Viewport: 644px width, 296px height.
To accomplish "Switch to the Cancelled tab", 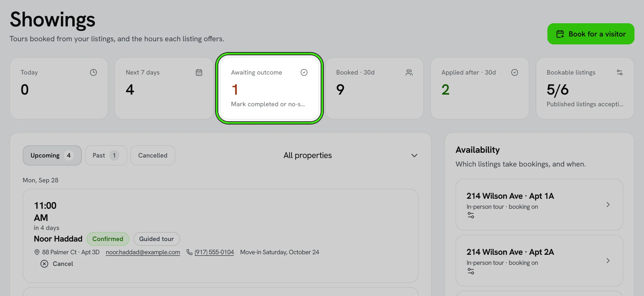I will click(153, 155).
